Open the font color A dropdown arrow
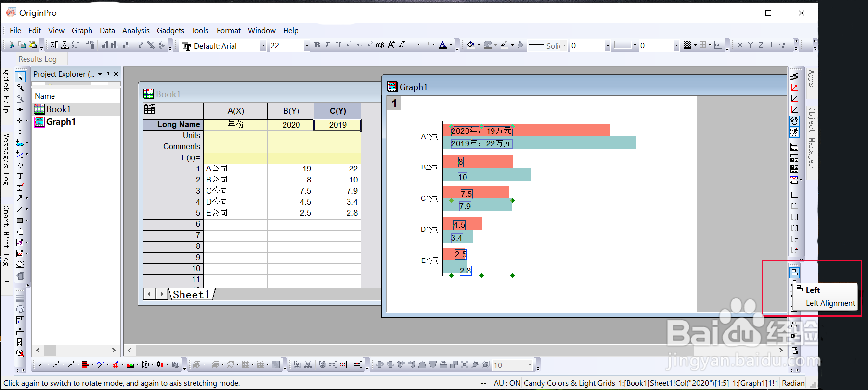Viewport: 868px width, 390px height. (x=451, y=45)
